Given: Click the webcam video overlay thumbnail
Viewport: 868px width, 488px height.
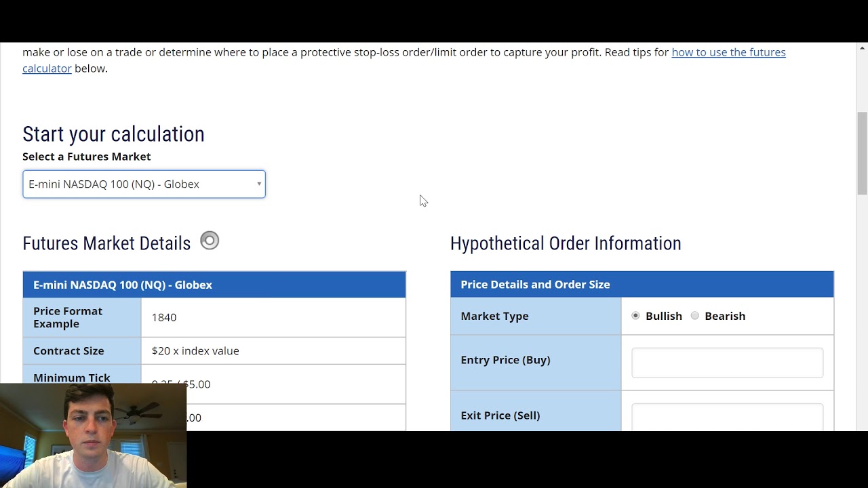Looking at the screenshot, I should pos(93,436).
